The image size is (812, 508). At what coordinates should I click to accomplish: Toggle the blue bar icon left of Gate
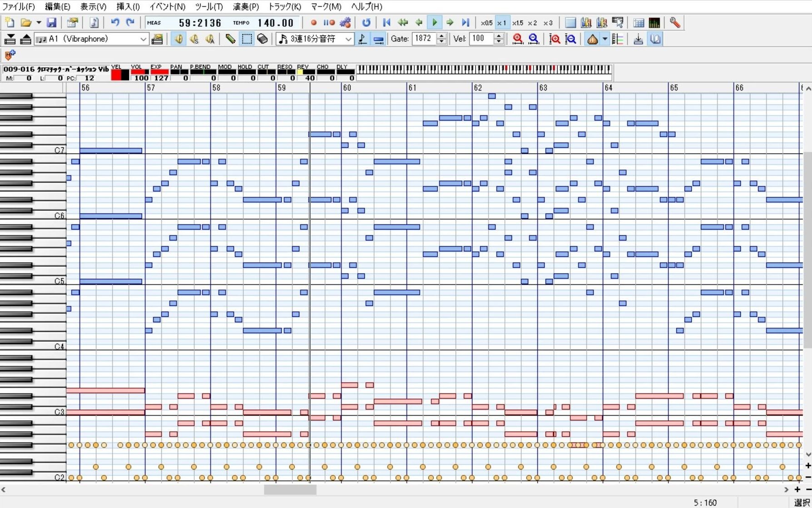(x=378, y=39)
